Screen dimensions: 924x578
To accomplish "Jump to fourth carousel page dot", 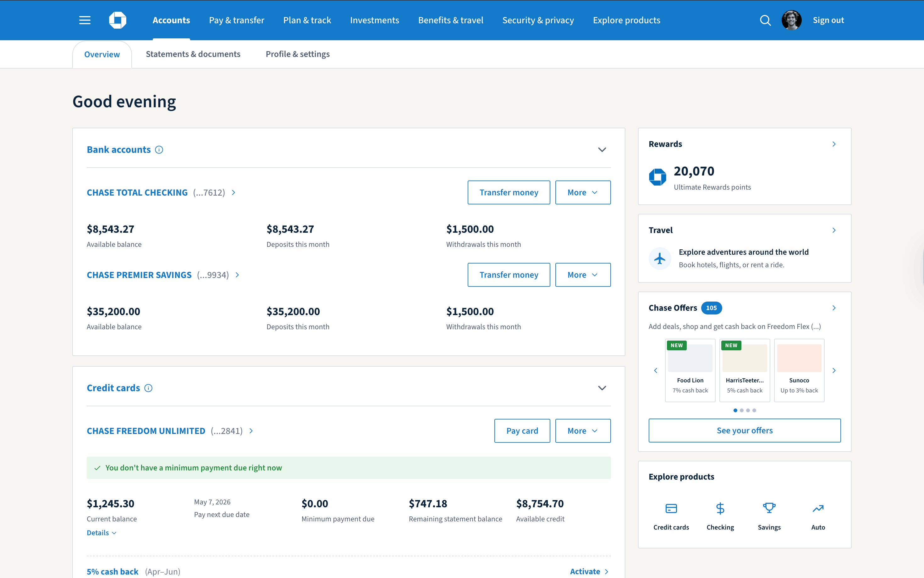I will 754,411.
